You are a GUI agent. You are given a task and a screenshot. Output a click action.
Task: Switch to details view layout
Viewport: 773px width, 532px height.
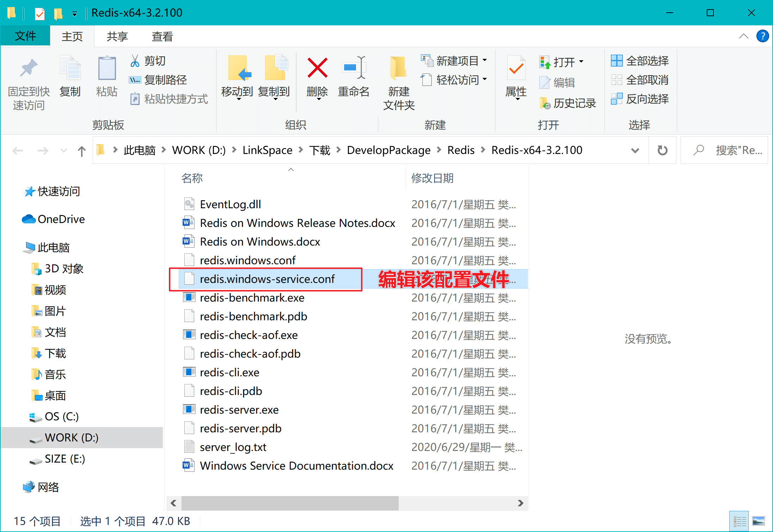pos(739,521)
